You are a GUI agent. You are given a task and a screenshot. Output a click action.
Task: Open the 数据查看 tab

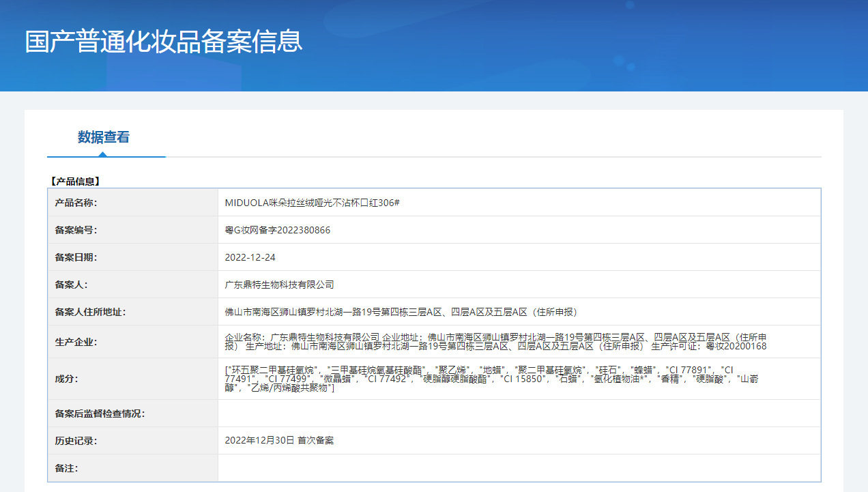point(104,137)
